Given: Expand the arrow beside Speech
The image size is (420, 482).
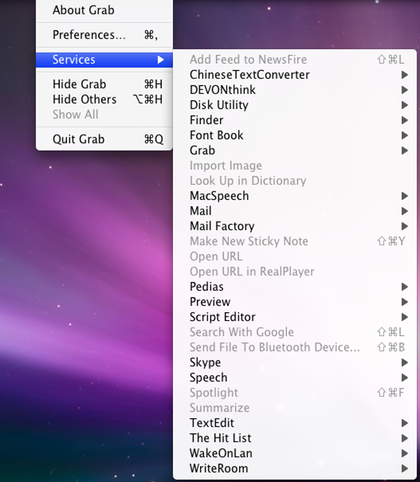Looking at the screenshot, I should point(405,378).
